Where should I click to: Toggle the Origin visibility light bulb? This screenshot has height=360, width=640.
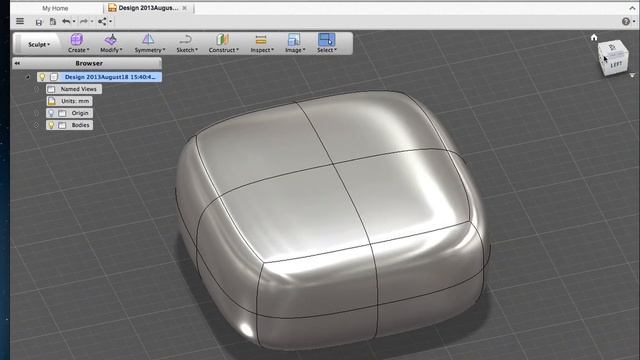pyautogui.click(x=51, y=113)
